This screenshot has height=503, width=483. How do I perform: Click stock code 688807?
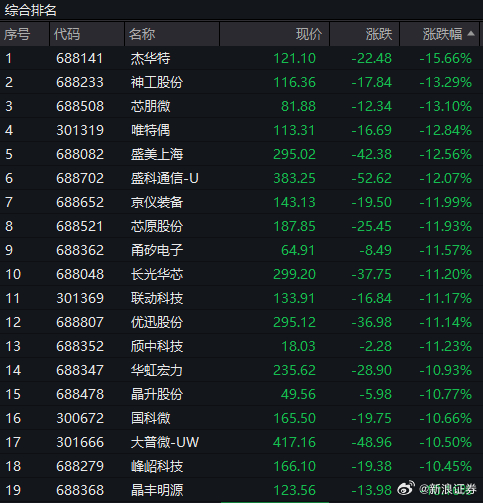pyautogui.click(x=80, y=322)
